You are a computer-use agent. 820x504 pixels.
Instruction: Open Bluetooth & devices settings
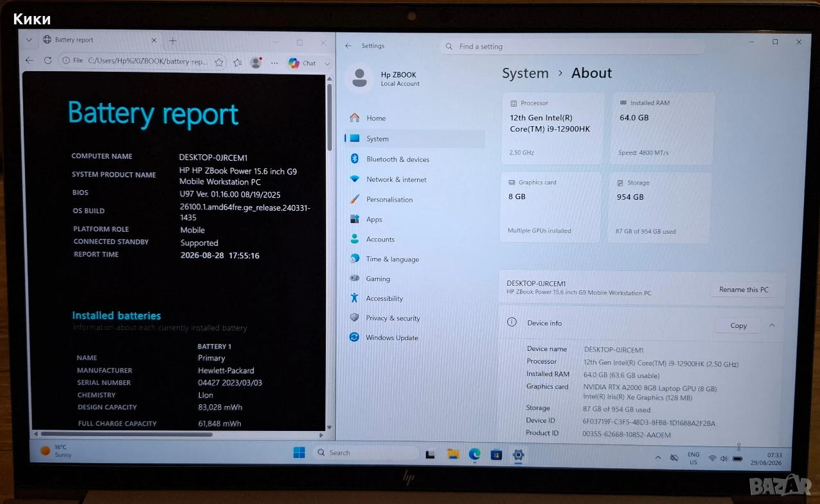click(x=414, y=159)
